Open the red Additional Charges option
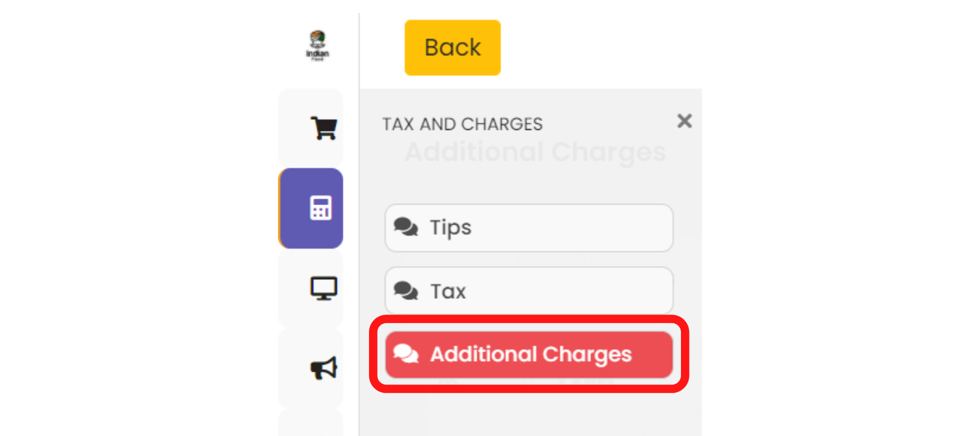 tap(529, 354)
